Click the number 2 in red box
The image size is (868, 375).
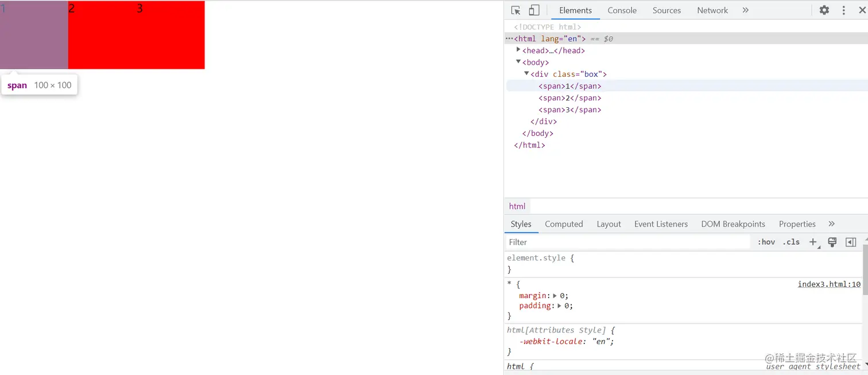pos(71,8)
